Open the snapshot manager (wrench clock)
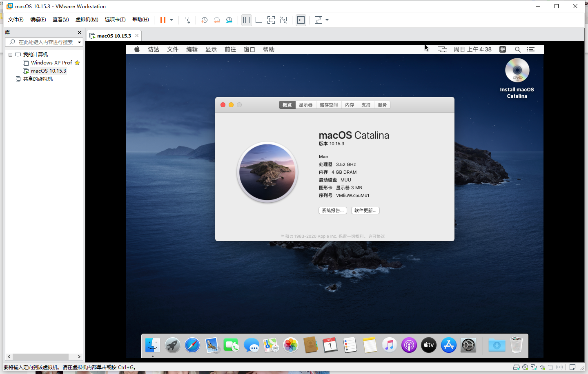588x374 pixels. 229,20
